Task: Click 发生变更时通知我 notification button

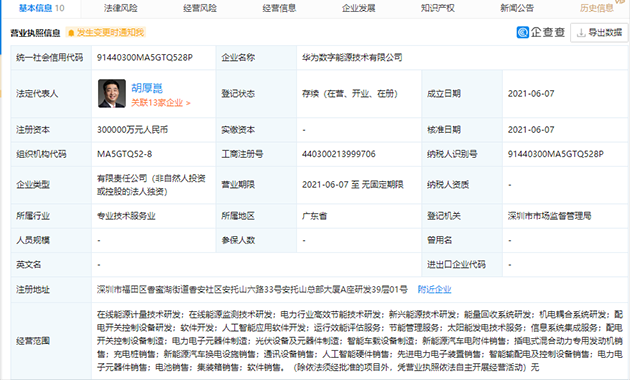Action: coord(106,33)
